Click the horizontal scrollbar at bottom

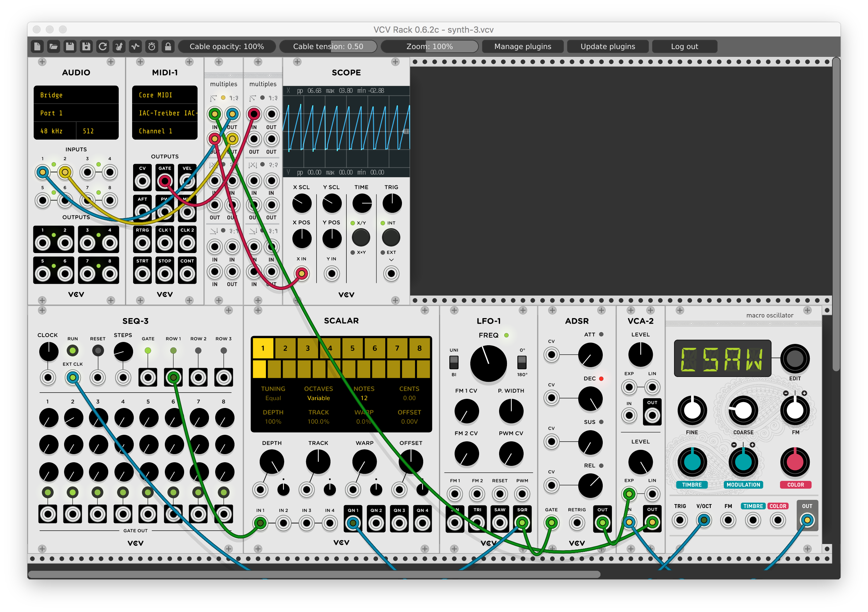click(314, 574)
